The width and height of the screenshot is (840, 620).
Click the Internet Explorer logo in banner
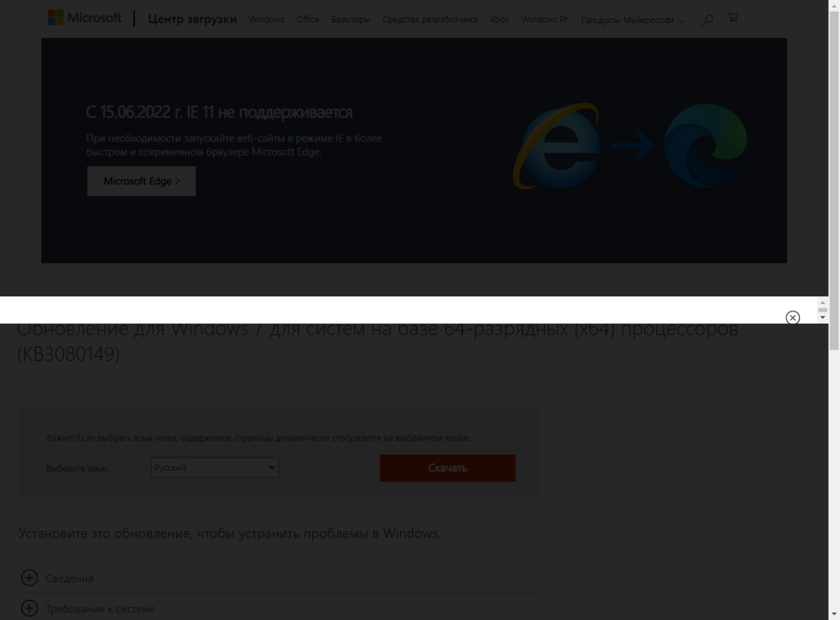[x=556, y=146]
